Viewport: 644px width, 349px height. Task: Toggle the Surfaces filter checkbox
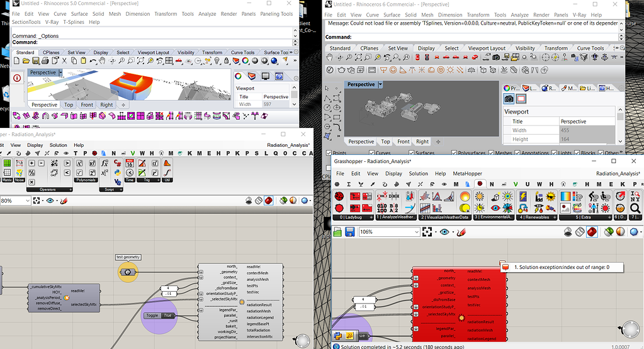tap(411, 153)
